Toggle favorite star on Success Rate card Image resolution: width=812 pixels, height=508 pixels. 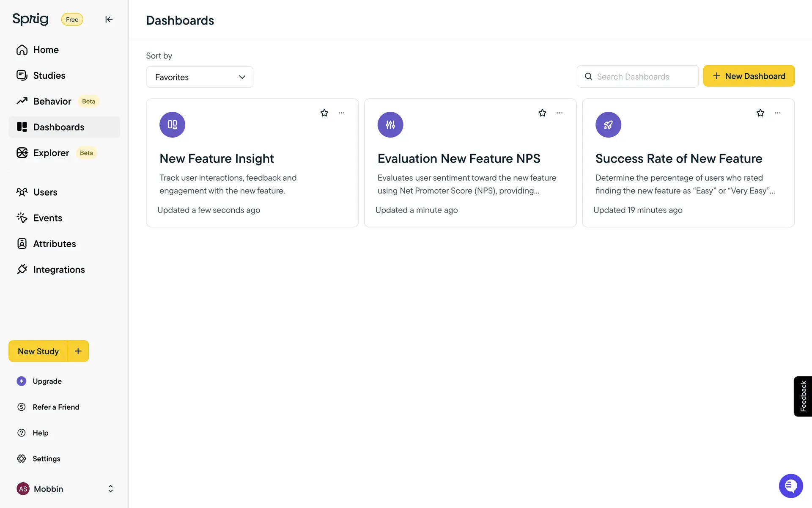point(760,113)
